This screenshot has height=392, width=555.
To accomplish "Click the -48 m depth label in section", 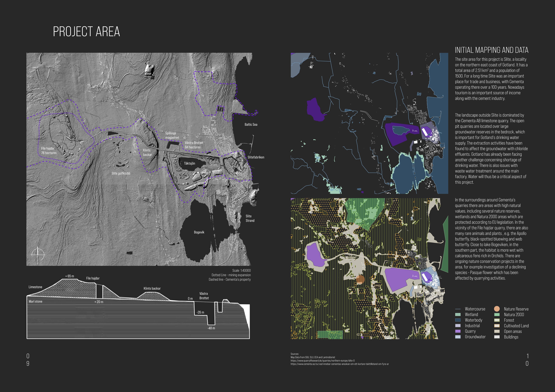I will pyautogui.click(x=211, y=328).
